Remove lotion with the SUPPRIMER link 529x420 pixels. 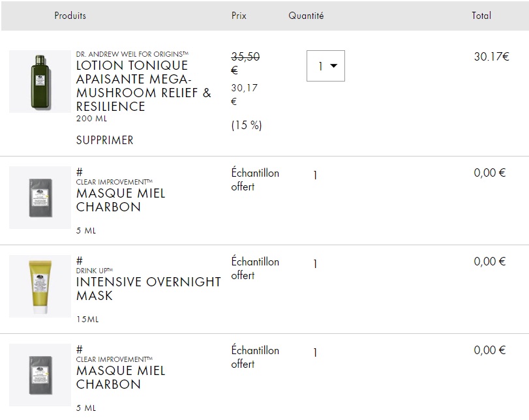click(x=104, y=140)
